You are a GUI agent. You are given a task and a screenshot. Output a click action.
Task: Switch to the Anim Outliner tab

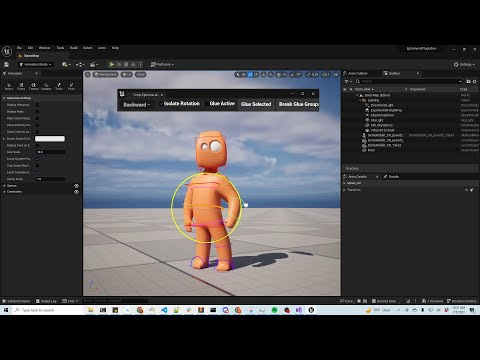(x=357, y=73)
